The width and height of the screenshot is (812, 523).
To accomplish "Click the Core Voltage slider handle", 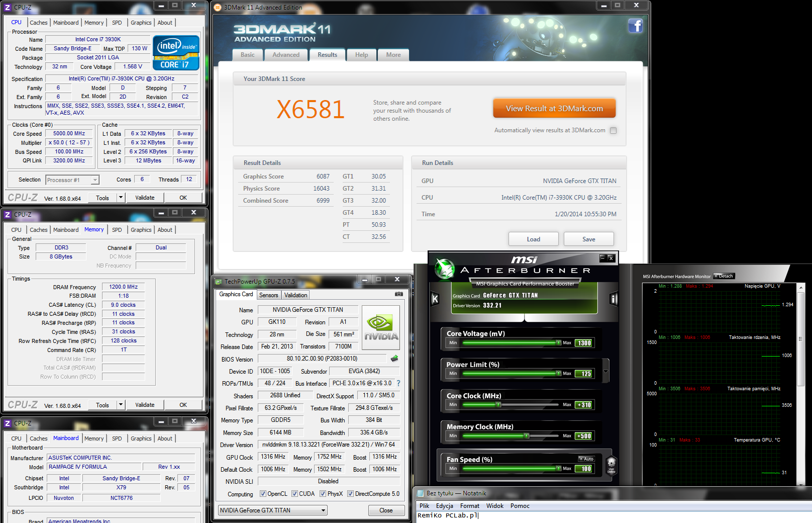I will [x=558, y=342].
